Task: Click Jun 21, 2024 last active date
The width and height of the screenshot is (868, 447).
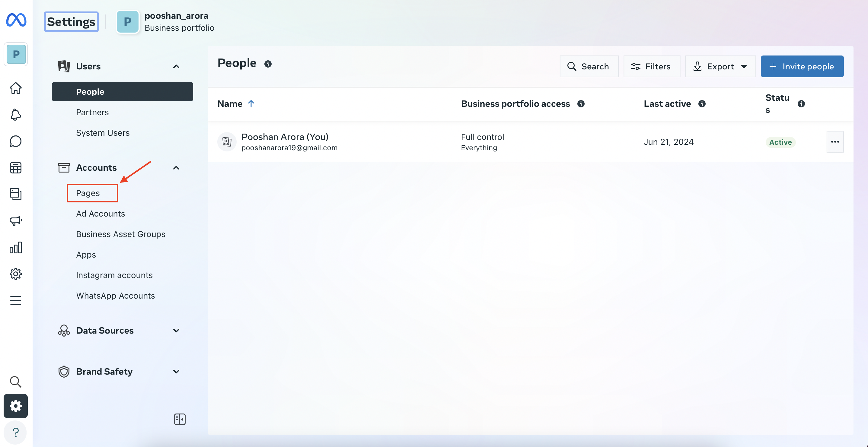Action: click(x=668, y=142)
